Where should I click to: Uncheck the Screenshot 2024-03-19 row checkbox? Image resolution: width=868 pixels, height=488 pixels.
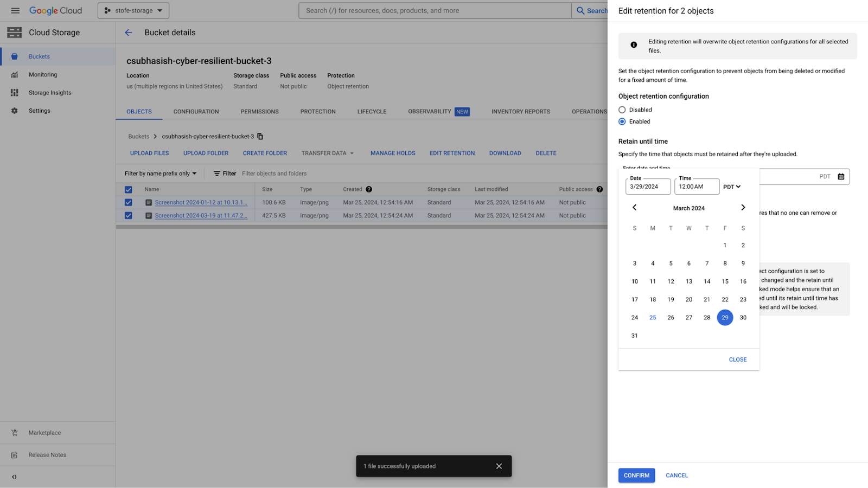(x=129, y=215)
